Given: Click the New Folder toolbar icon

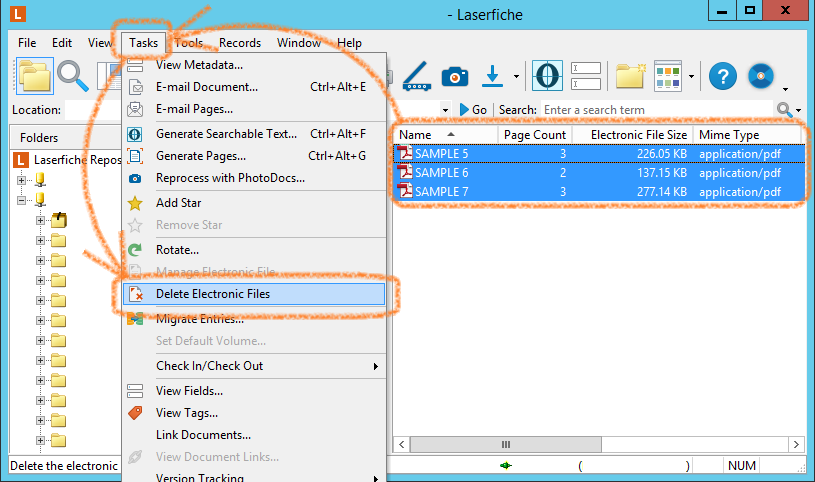Looking at the screenshot, I should pos(630,76).
